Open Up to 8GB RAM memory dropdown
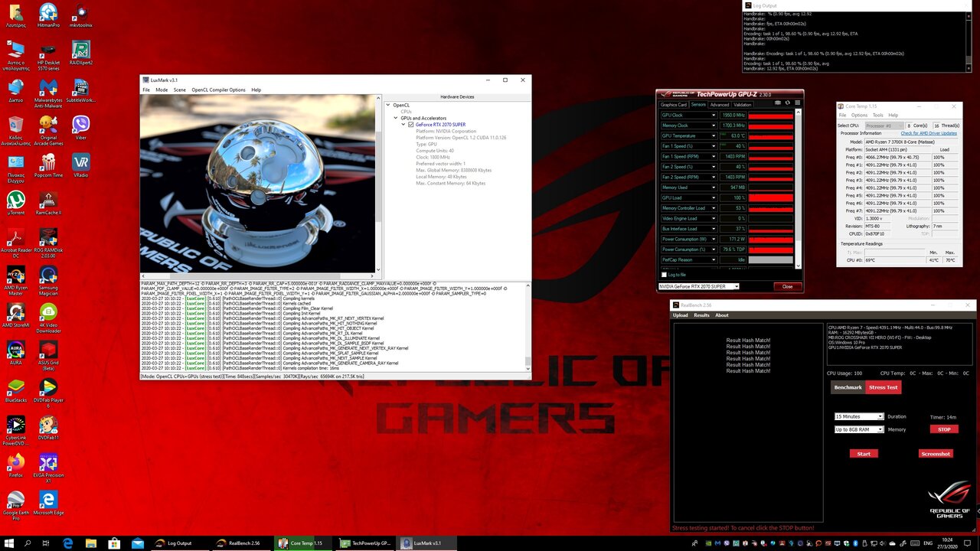 tap(859, 429)
